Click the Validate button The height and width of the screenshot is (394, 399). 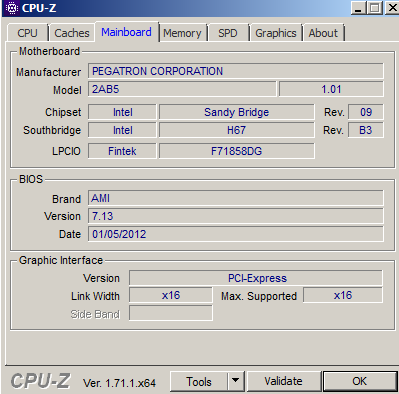pyautogui.click(x=283, y=381)
